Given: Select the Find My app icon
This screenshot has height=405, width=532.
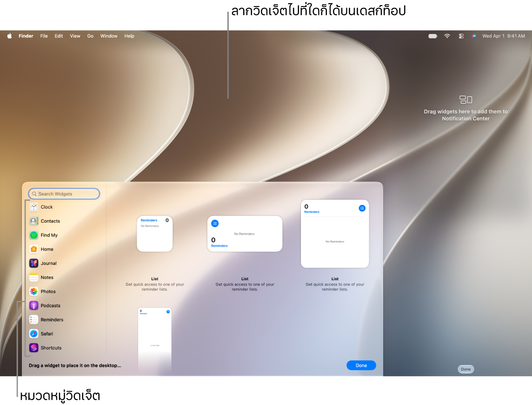Looking at the screenshot, I should pos(34,235).
